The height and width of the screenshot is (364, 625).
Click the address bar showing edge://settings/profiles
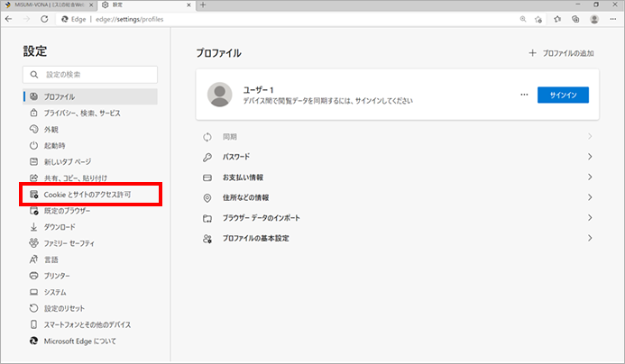point(271,19)
